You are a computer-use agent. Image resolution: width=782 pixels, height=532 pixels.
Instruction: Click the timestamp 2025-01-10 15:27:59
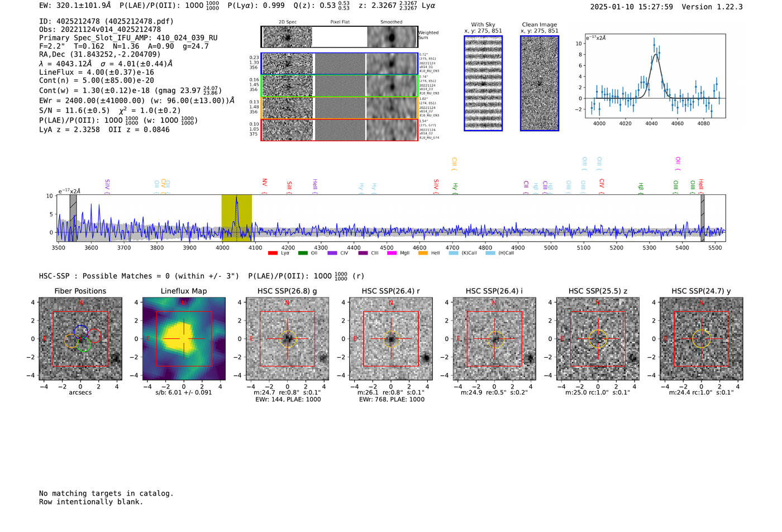tap(631, 7)
